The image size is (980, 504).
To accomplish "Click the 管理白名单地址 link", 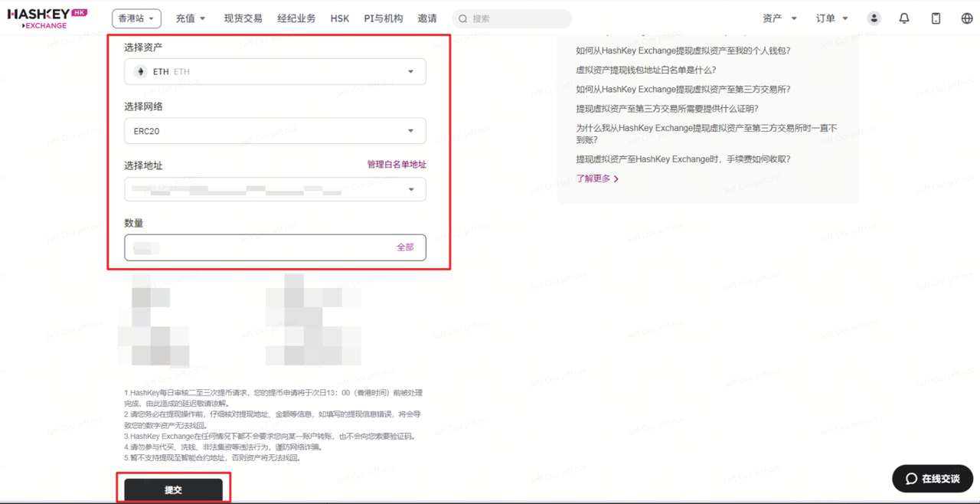I will pyautogui.click(x=397, y=165).
